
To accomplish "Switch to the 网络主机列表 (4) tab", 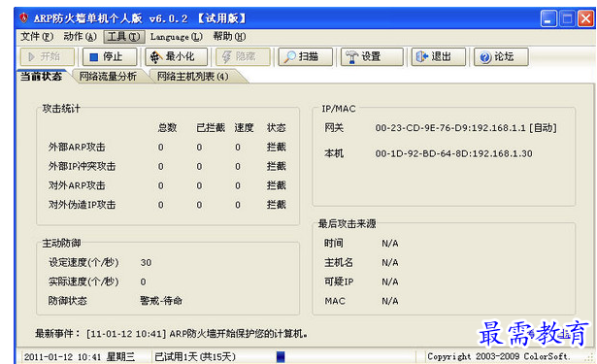I will pyautogui.click(x=193, y=76).
